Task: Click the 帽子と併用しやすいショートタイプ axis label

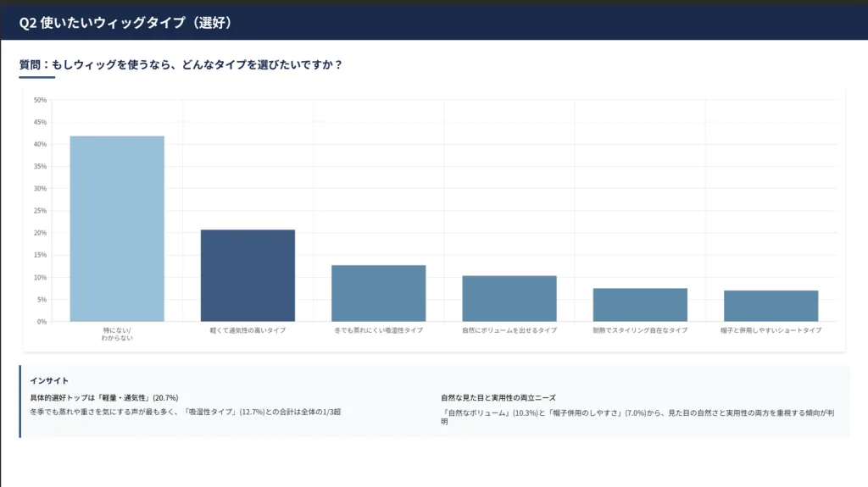Action: coord(771,330)
